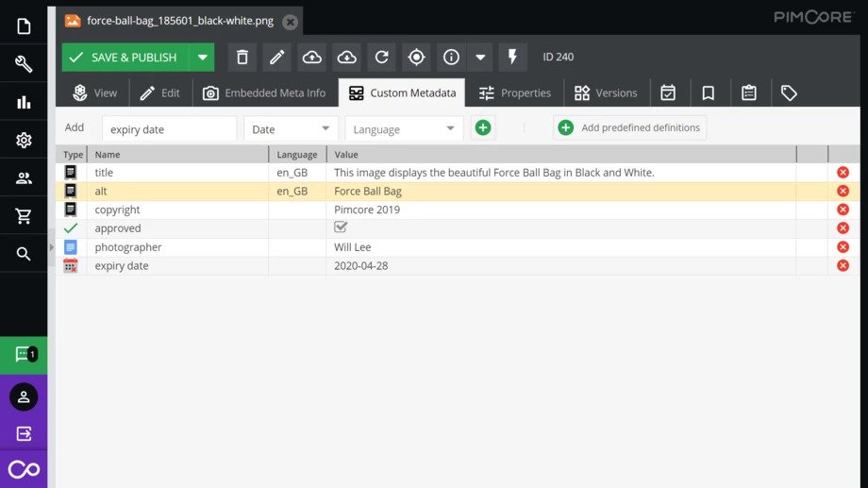Click the 'Force Ball Bag' value cell
This screenshot has height=488, width=868.
[x=561, y=191]
